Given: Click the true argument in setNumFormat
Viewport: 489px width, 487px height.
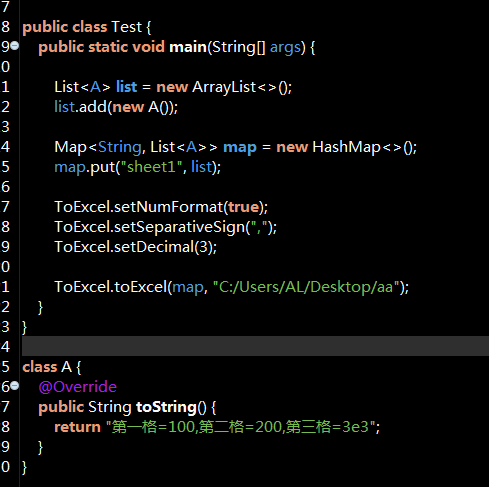Looking at the screenshot, I should tap(244, 207).
